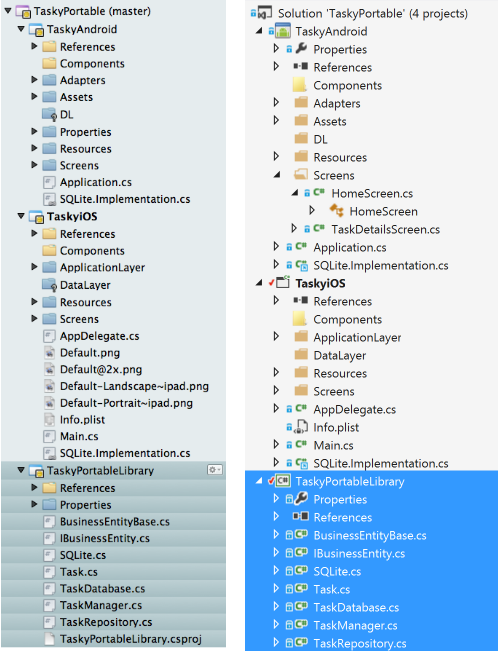Viewport: 498px width, 651px height.
Task: Expand TaskDetailsScreen.cs node
Action: pyautogui.click(x=294, y=229)
